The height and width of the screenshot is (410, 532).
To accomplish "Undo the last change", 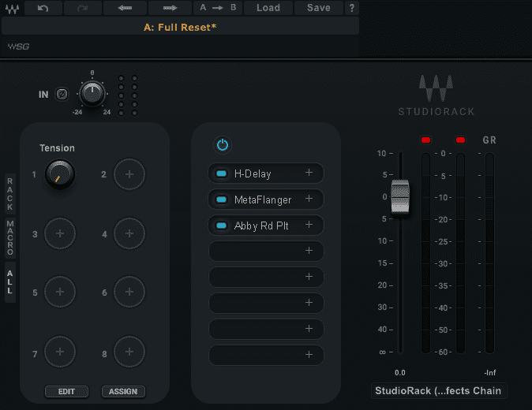I will coord(43,8).
